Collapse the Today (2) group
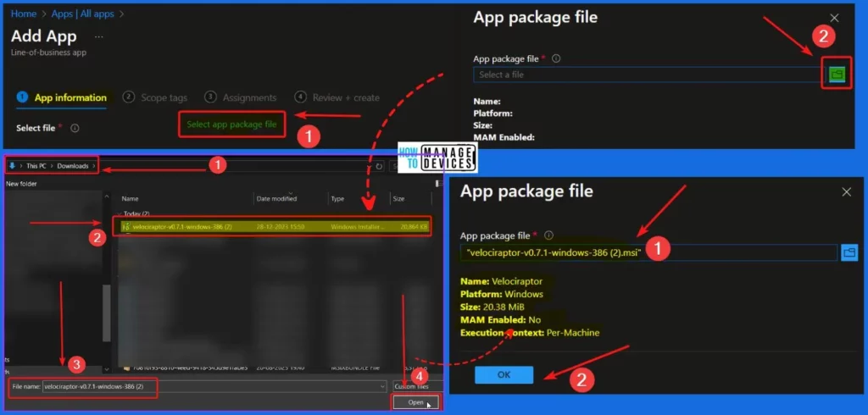This screenshot has width=868, height=415. coord(120,213)
